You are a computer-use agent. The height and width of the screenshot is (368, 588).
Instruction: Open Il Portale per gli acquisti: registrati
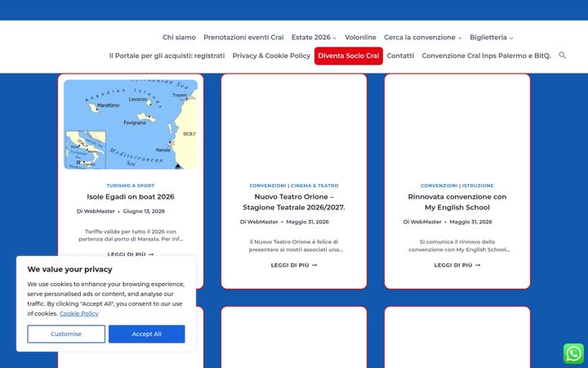pos(167,56)
